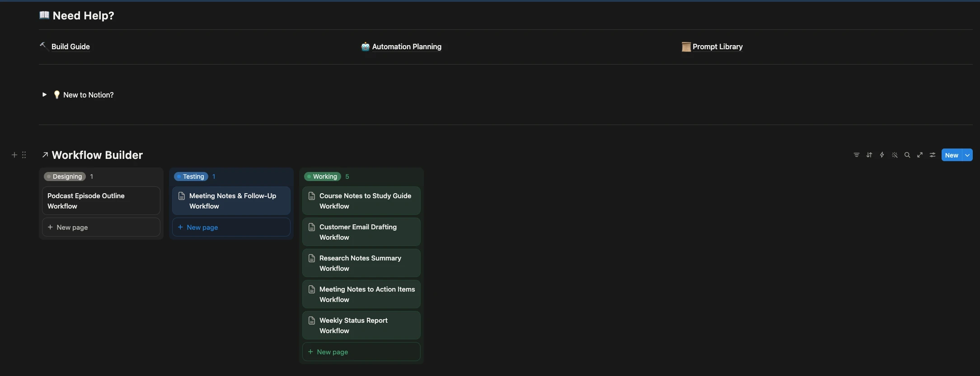Open Customer Email Drafting Workflow card

click(361, 232)
